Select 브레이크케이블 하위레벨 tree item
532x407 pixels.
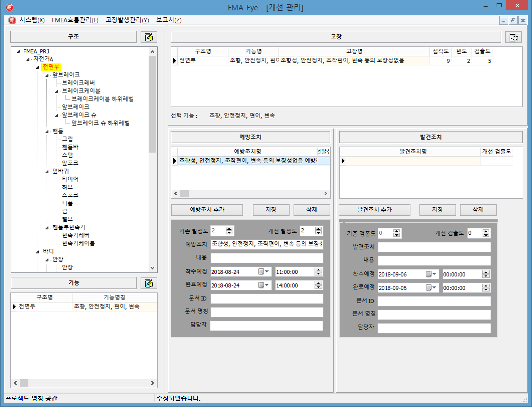(102, 99)
